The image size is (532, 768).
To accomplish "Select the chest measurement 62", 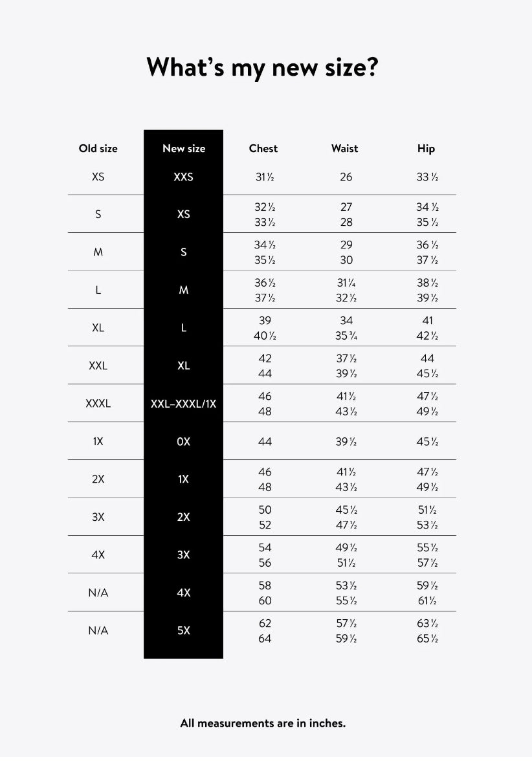I will (x=265, y=623).
